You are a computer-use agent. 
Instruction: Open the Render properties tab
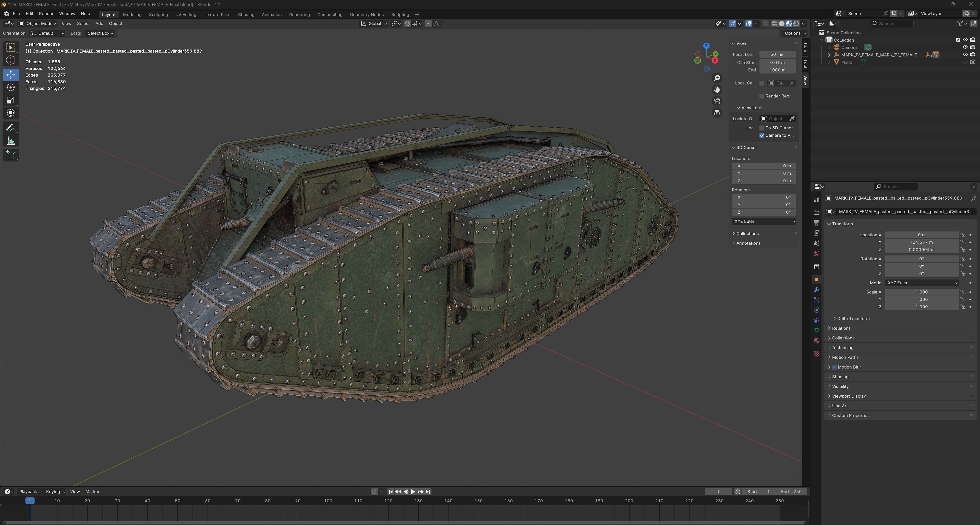(816, 212)
